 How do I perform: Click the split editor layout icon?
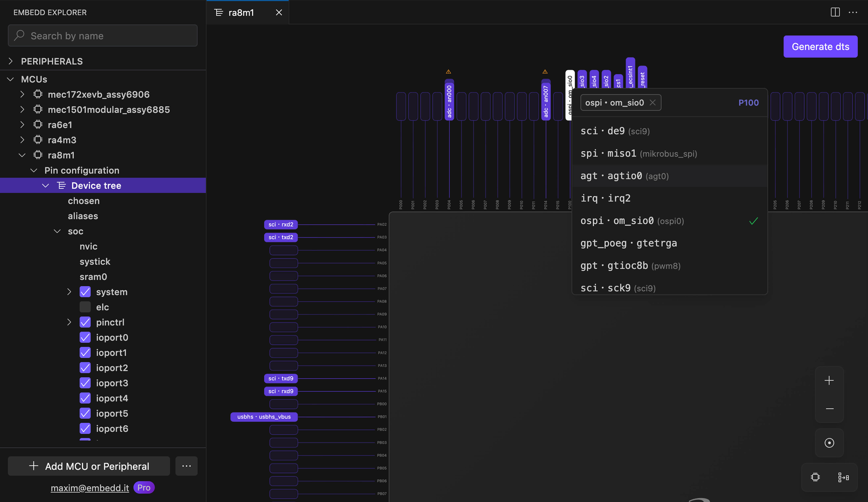(835, 12)
